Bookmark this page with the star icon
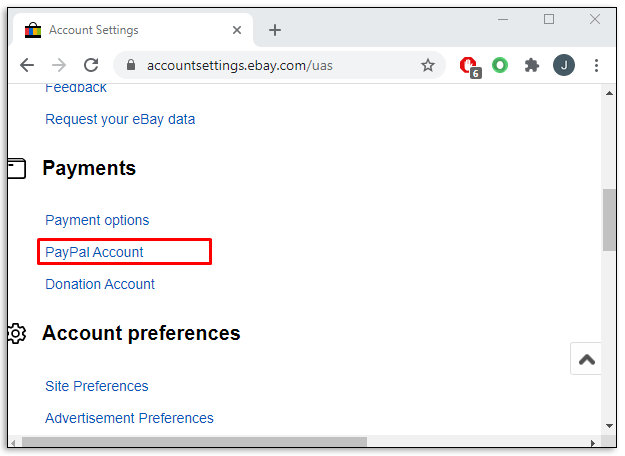This screenshot has width=625, height=456. tap(428, 65)
